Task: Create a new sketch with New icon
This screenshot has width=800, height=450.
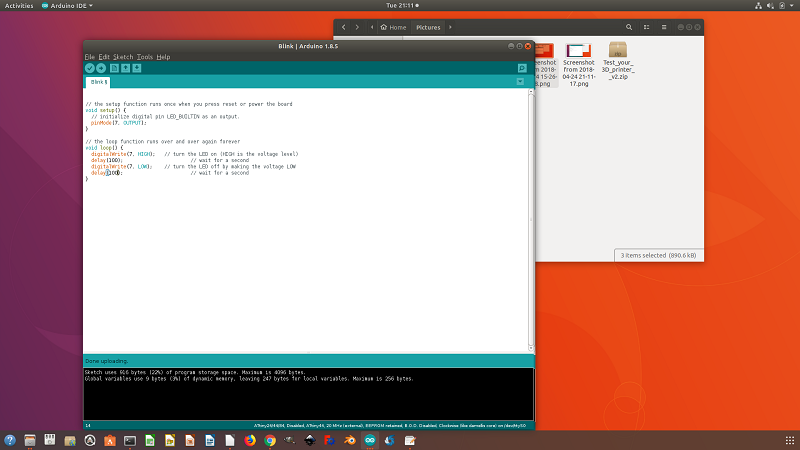Action: (114, 68)
